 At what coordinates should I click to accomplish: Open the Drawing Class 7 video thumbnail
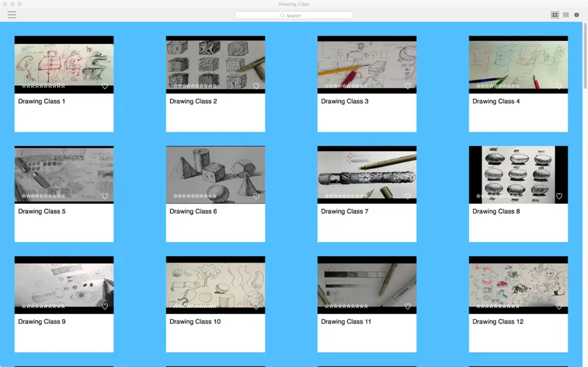(367, 175)
